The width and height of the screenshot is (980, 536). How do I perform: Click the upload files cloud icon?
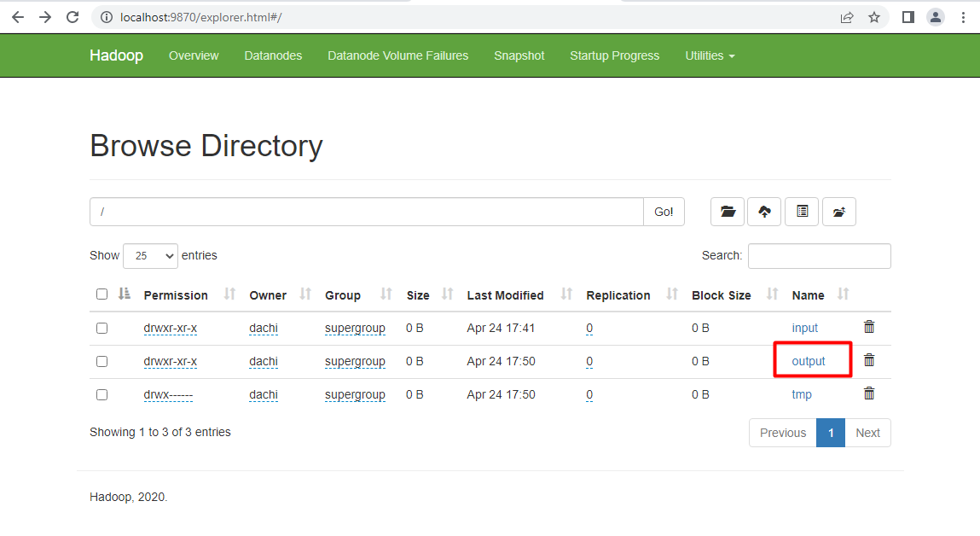[764, 212]
